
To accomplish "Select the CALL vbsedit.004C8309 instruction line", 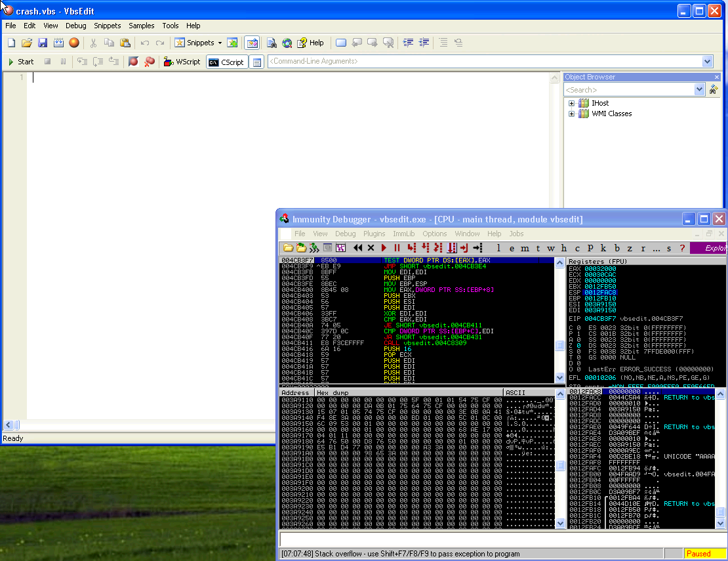I will click(416, 343).
